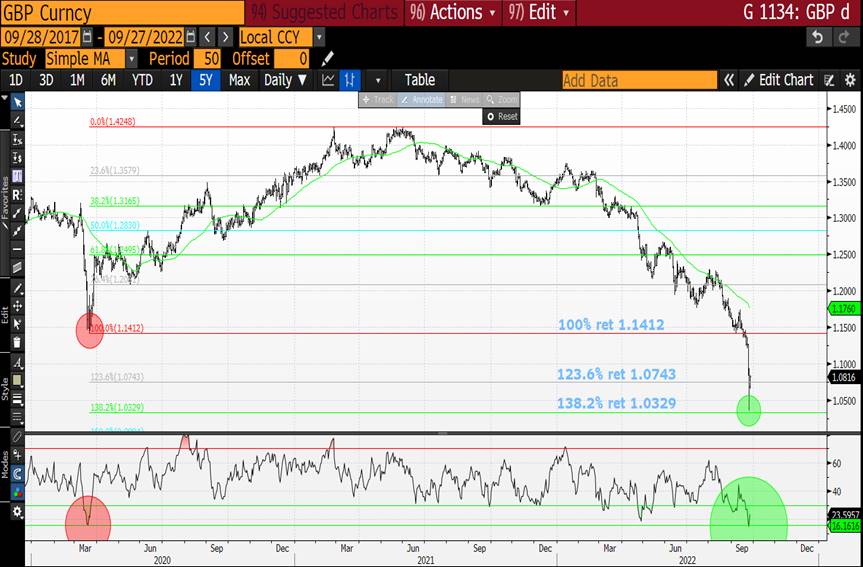Click the redo arrow button
Viewport: 863px width, 567px height.
coord(843,37)
